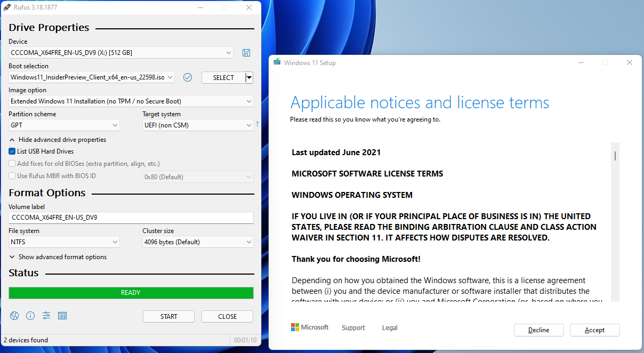Open Rufus about information icon

30,316
